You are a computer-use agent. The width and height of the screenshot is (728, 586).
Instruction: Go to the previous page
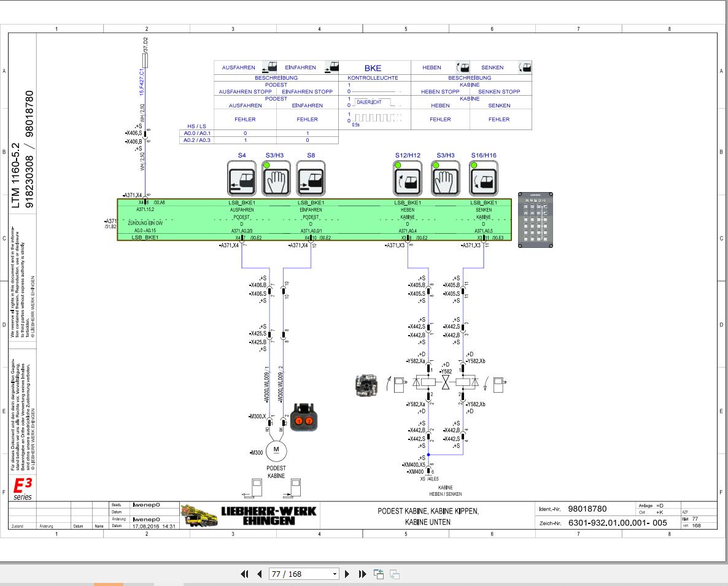260,574
